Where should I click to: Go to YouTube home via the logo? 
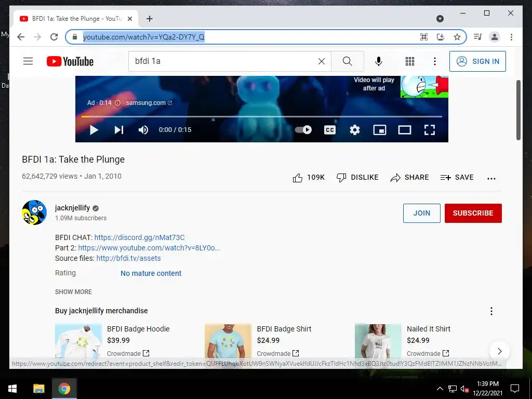tap(70, 61)
